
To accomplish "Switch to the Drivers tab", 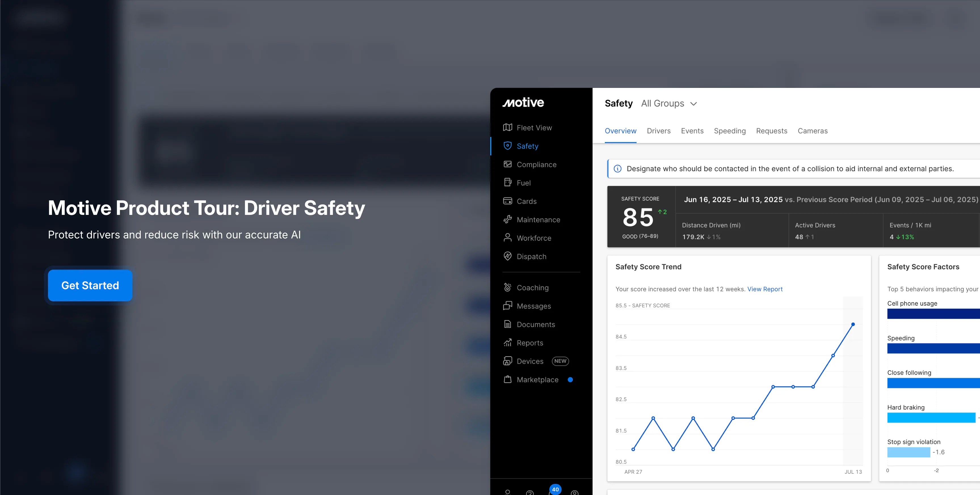I will [x=659, y=131].
